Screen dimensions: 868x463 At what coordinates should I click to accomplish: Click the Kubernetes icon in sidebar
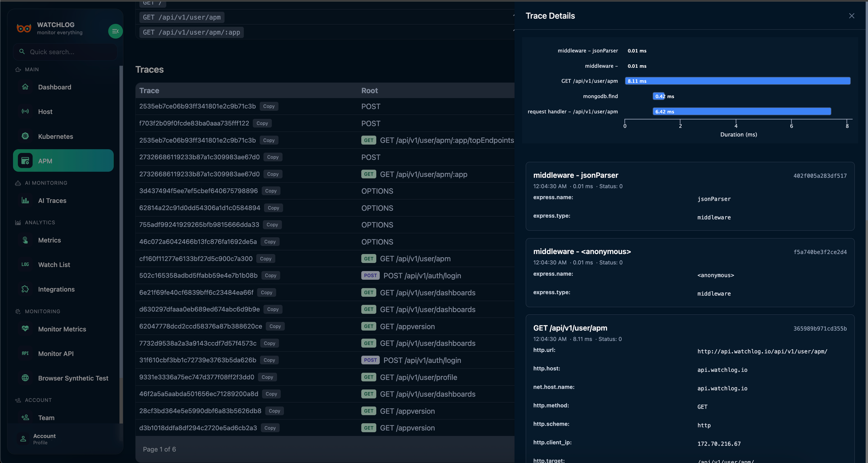pyautogui.click(x=25, y=136)
